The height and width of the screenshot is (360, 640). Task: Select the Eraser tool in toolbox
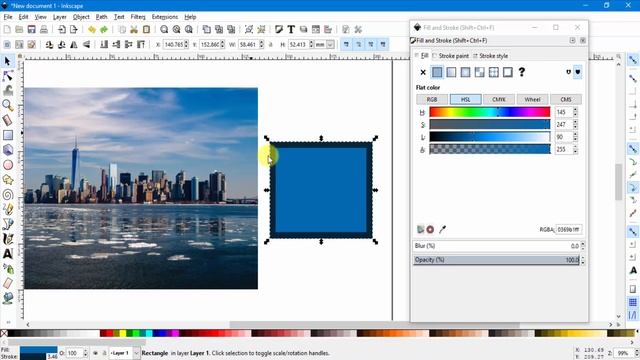(7, 283)
